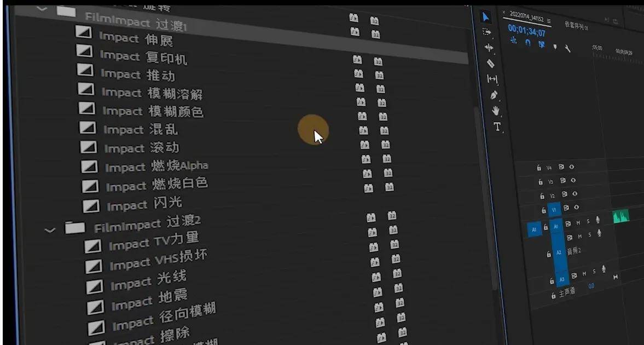Click keyframe nav icon right of A3 track

coord(616,277)
